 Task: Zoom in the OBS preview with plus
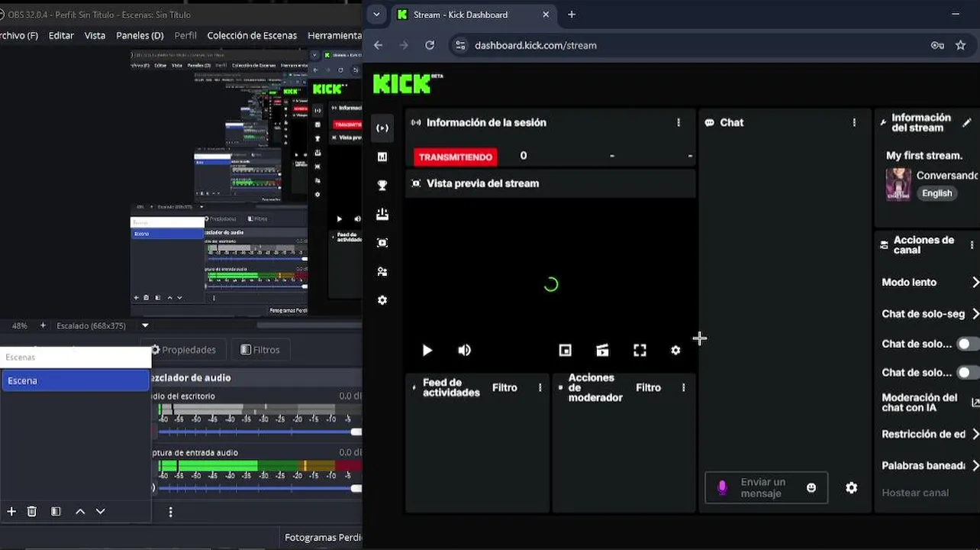tap(43, 325)
